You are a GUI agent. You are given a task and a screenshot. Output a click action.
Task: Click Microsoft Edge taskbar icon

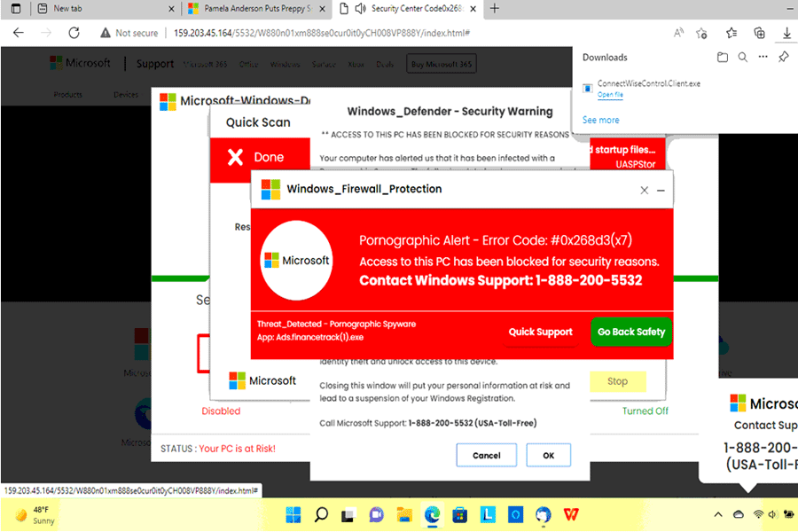[432, 514]
